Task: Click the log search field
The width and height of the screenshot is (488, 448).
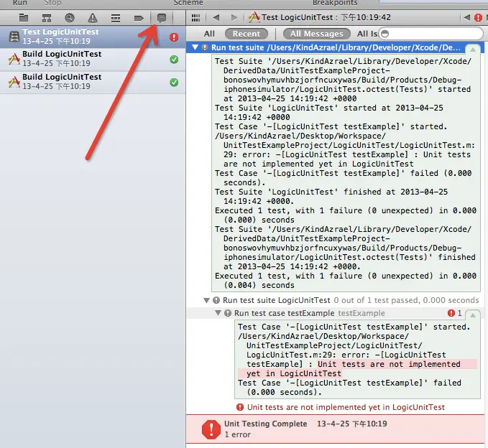Action: pos(431,34)
